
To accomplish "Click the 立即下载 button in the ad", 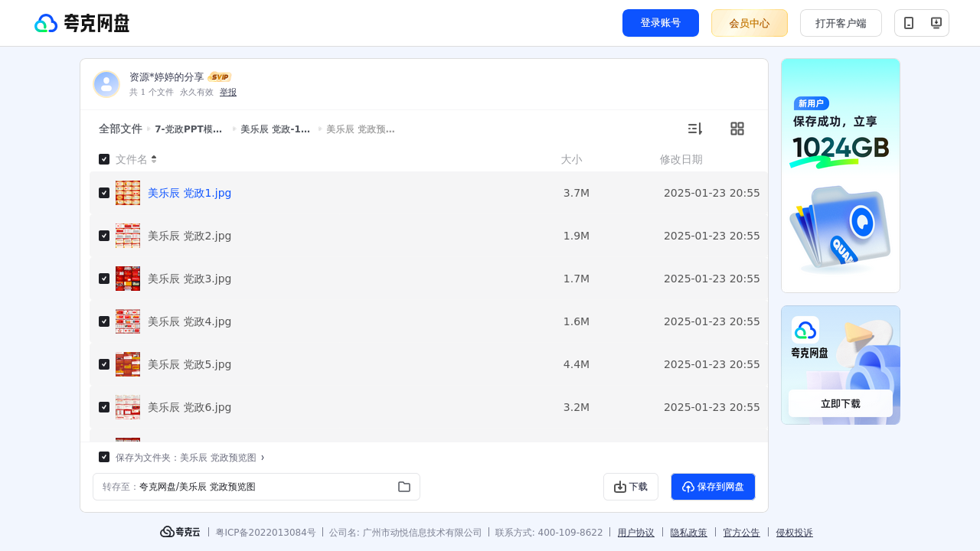I will [x=841, y=403].
